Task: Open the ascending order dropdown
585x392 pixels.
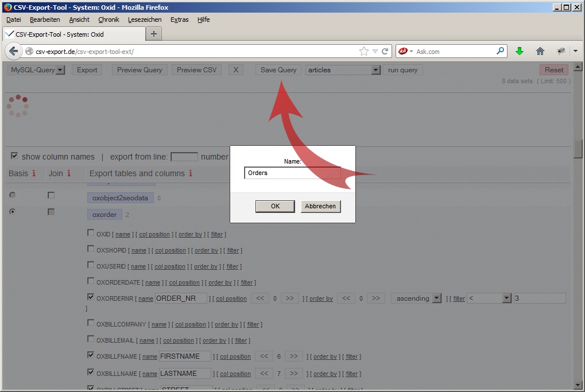Action: [x=416, y=298]
